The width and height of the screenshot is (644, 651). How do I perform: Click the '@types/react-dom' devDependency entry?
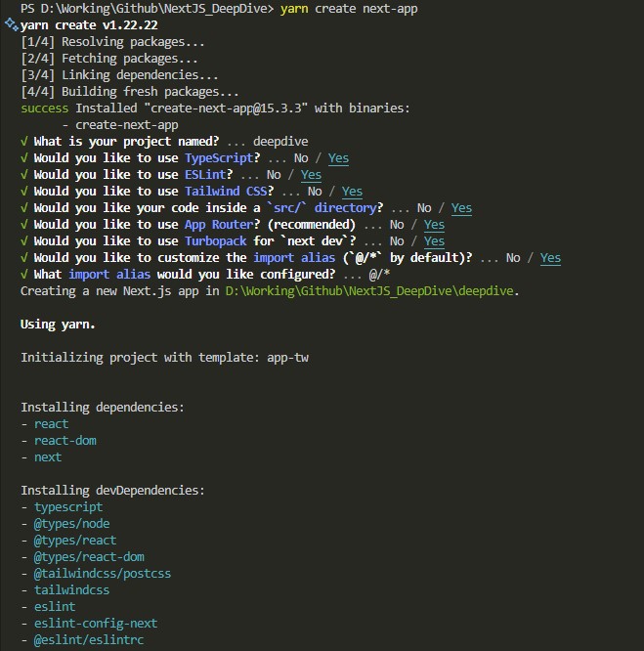[89, 557]
